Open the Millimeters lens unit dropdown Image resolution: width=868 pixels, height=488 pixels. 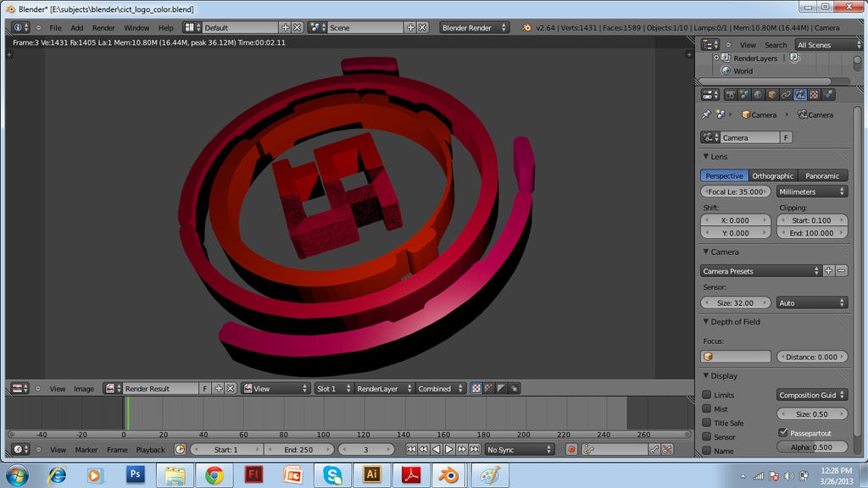811,191
